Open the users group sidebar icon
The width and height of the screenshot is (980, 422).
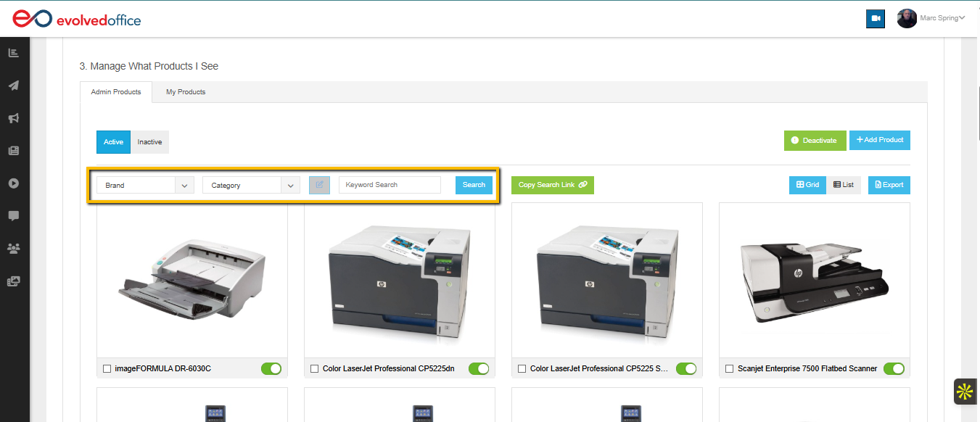coord(13,249)
